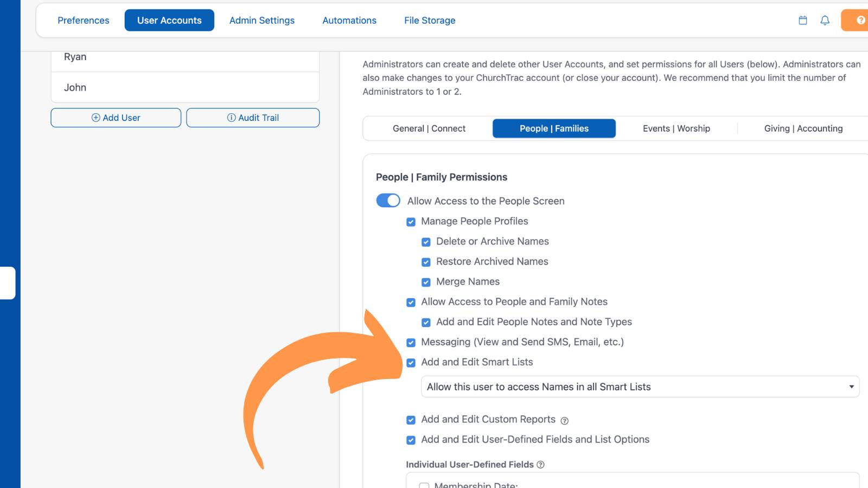This screenshot has height=488, width=868.
Task: Open the Audit Trail button
Action: pos(253,118)
